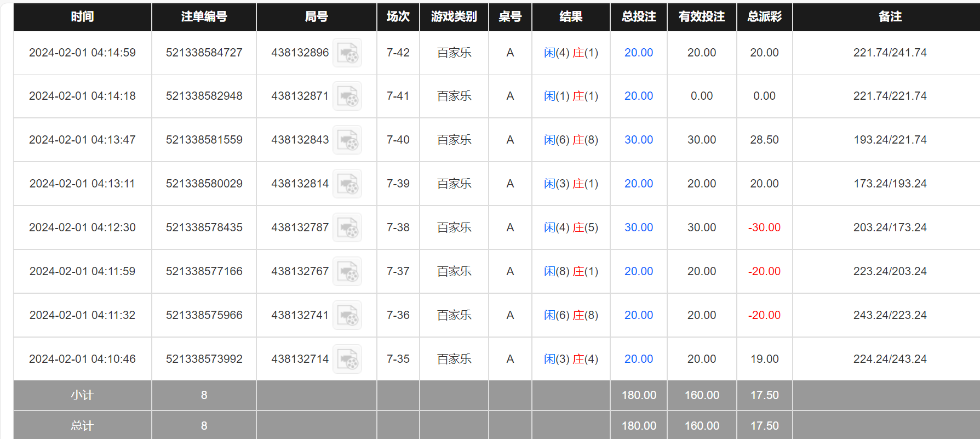The width and height of the screenshot is (980, 439).
Task: Click total bet 30.00 link for session 7-40
Action: pyautogui.click(x=639, y=140)
